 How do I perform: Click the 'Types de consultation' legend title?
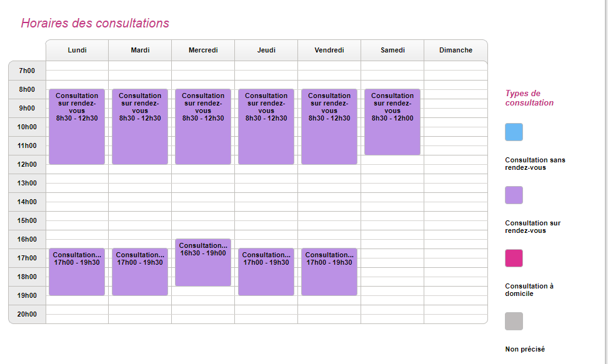click(x=529, y=98)
